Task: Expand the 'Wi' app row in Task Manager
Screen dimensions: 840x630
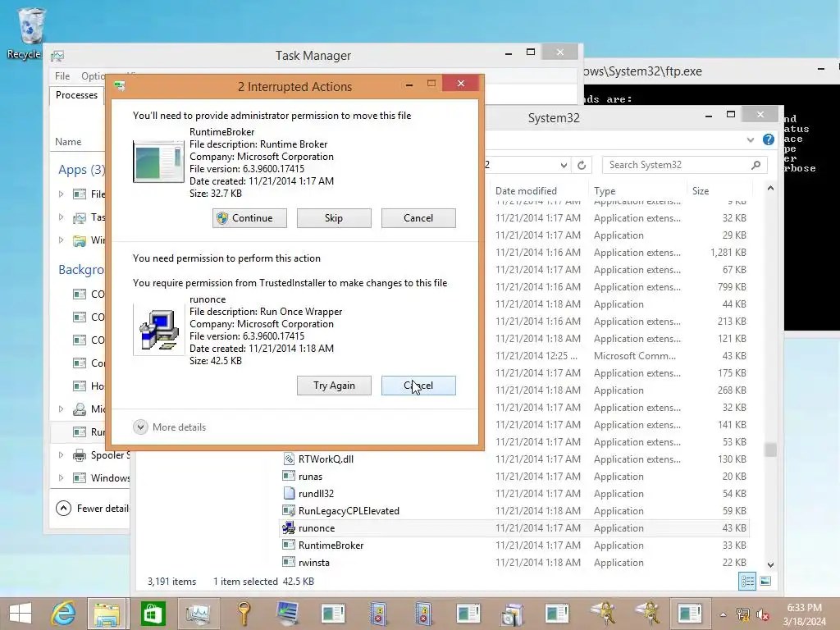Action: tap(61, 240)
